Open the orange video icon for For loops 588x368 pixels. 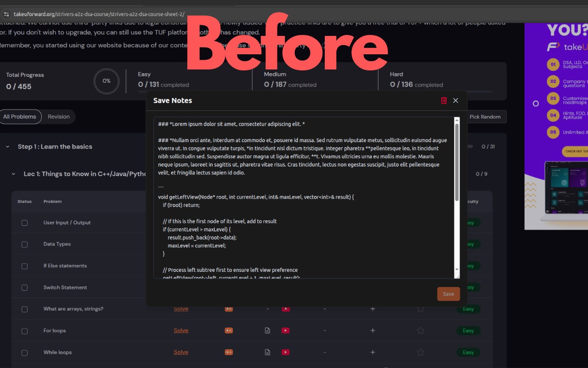click(229, 330)
